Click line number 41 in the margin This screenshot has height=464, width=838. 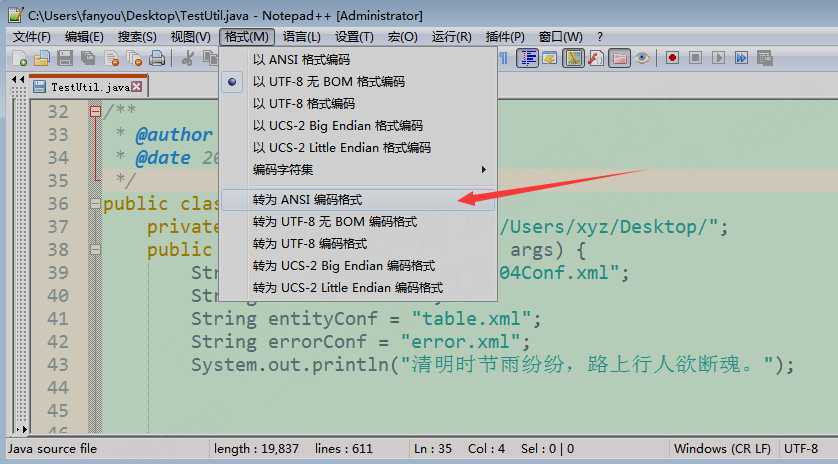[58, 319]
